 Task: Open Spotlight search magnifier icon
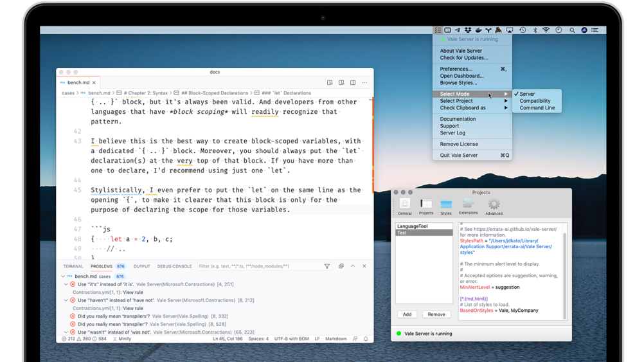(572, 30)
